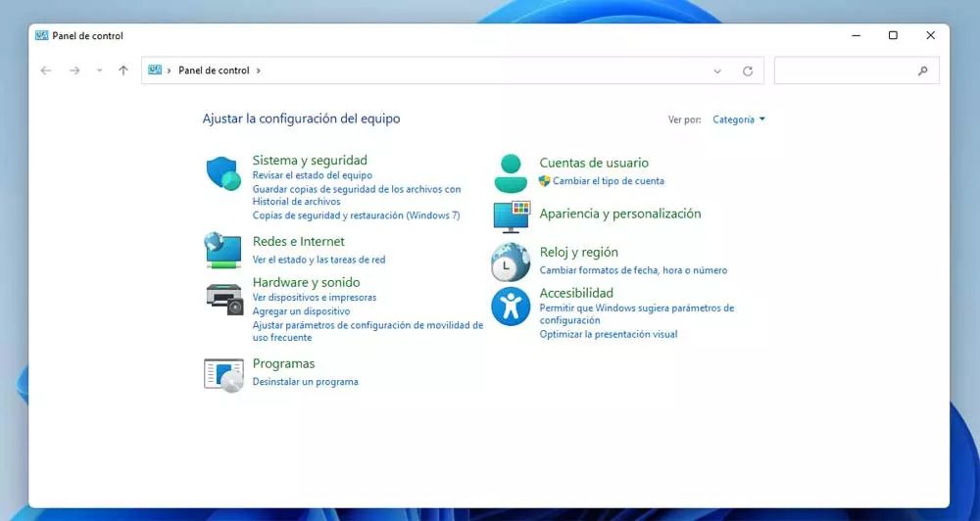Click the Ver por: label
The image size is (980, 521).
[x=684, y=119]
